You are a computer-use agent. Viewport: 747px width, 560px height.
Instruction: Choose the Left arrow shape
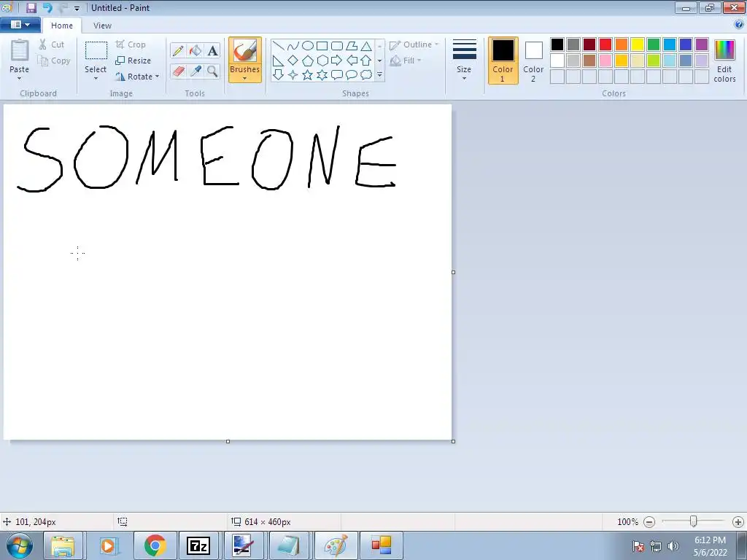tap(352, 61)
